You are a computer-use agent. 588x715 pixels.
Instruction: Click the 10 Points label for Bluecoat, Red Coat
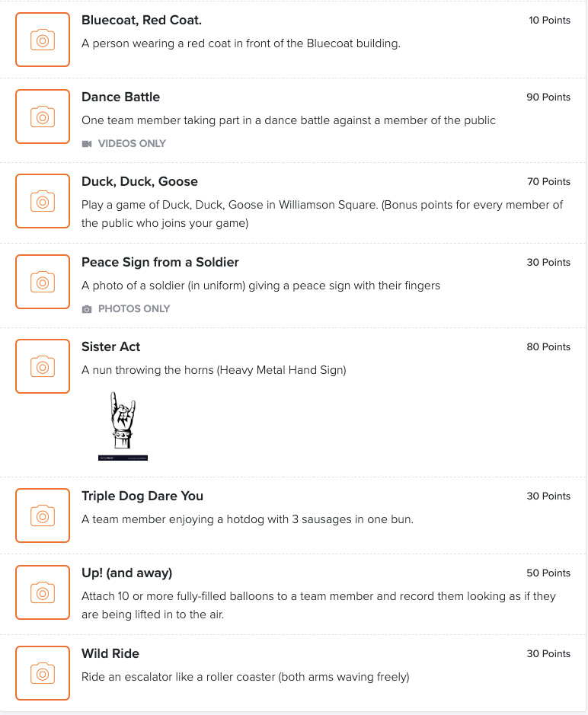(x=548, y=21)
